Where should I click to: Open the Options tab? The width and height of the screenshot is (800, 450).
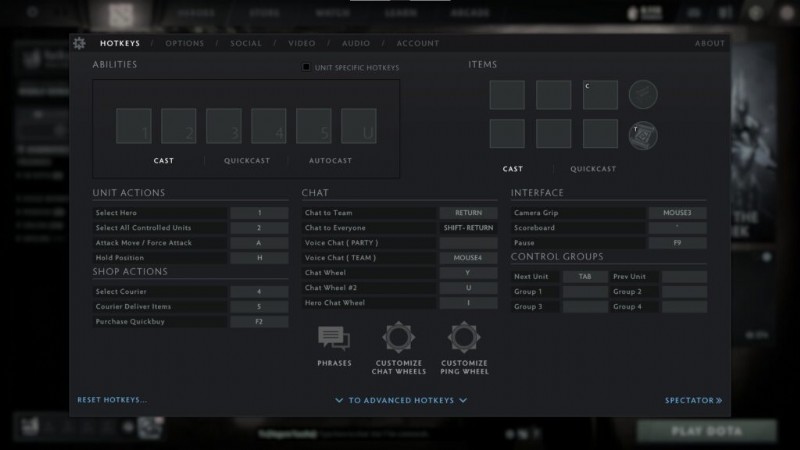pos(185,43)
